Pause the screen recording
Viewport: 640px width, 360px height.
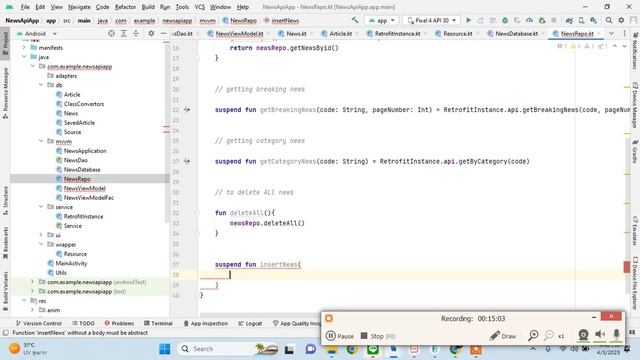point(340,336)
